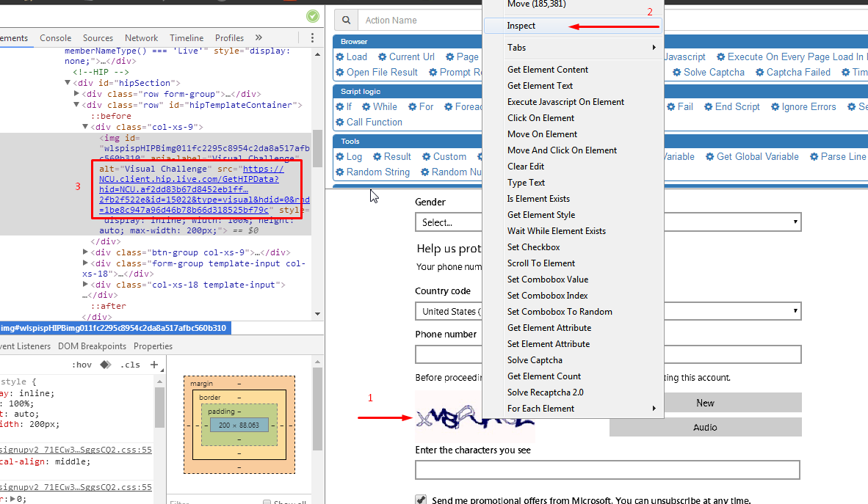Toggle the .cls element classes button
This screenshot has height=504, width=868.
coord(130,365)
